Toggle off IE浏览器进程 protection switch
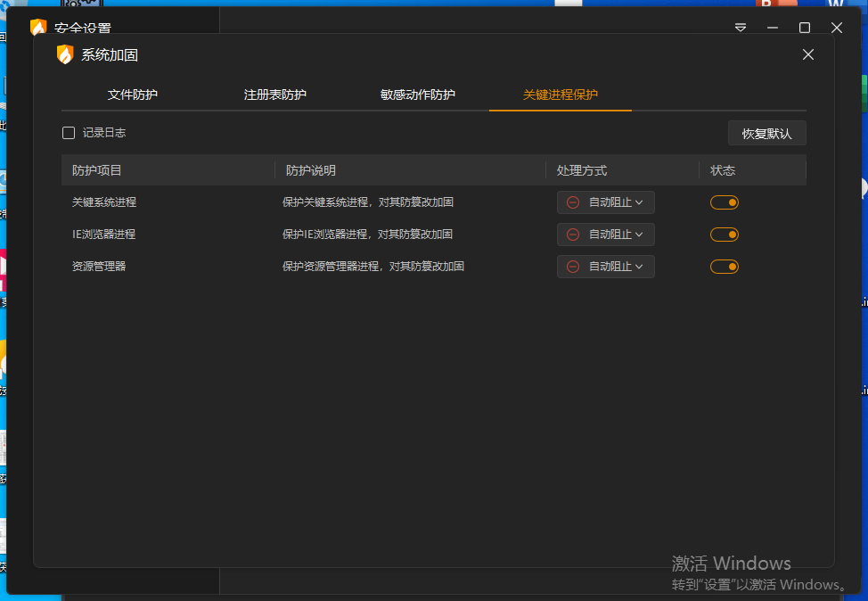Screen dimensions: 868x601 point(724,235)
